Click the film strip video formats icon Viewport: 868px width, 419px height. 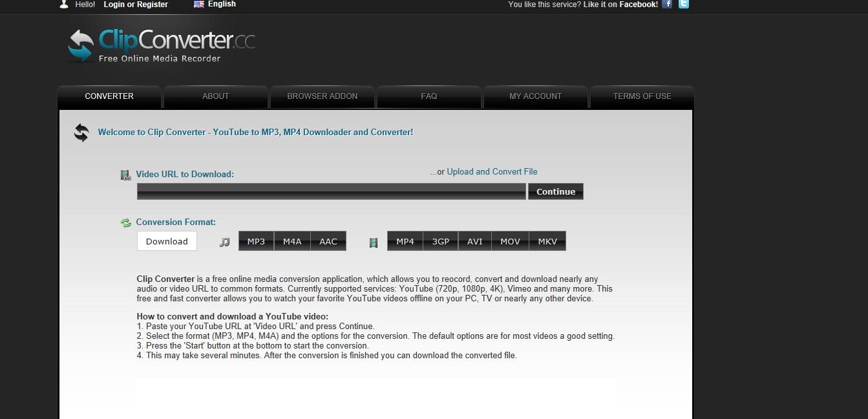pos(373,242)
